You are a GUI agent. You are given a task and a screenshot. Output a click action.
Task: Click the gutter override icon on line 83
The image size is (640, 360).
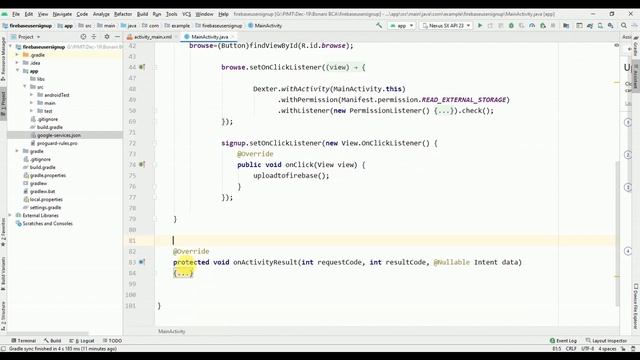click(142, 262)
